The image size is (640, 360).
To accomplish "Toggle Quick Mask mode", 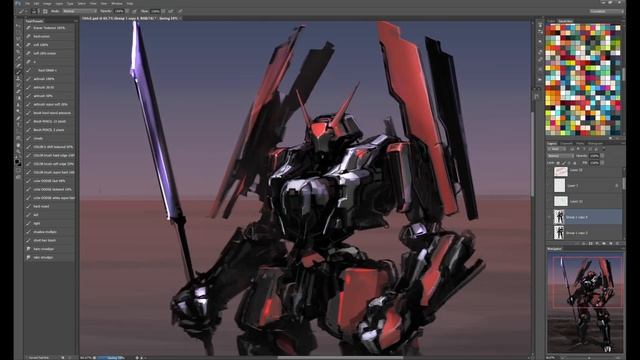I will pos(18,171).
